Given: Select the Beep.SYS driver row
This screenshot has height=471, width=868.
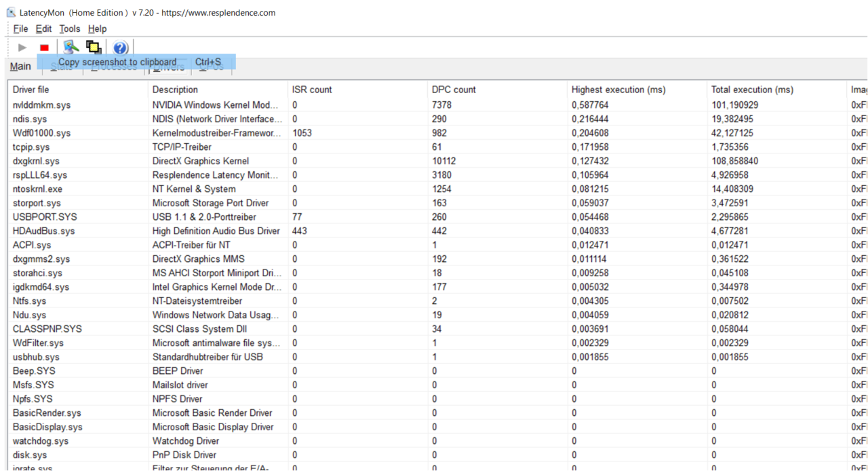Looking at the screenshot, I should pos(437,371).
